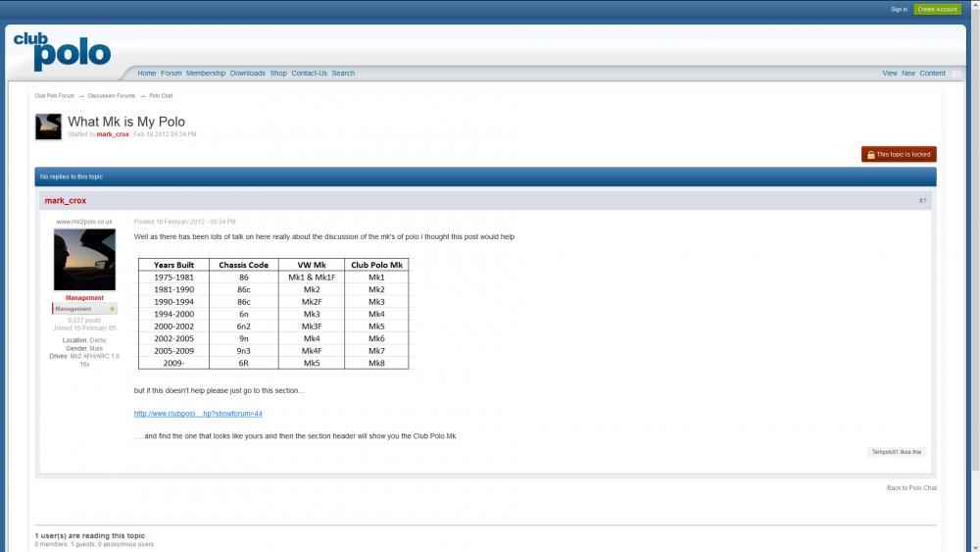Click the Mk4F VW Mk cell
The width and height of the screenshot is (980, 552).
click(312, 351)
